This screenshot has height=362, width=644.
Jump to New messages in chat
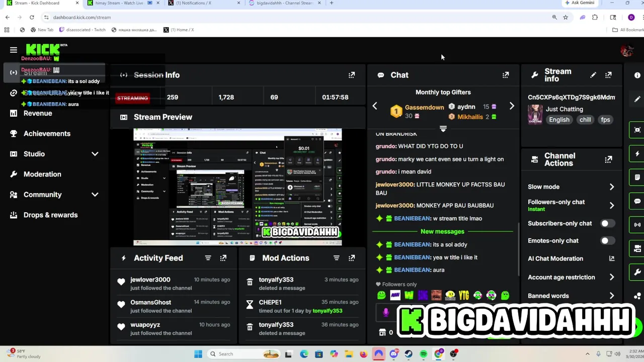[442, 231]
